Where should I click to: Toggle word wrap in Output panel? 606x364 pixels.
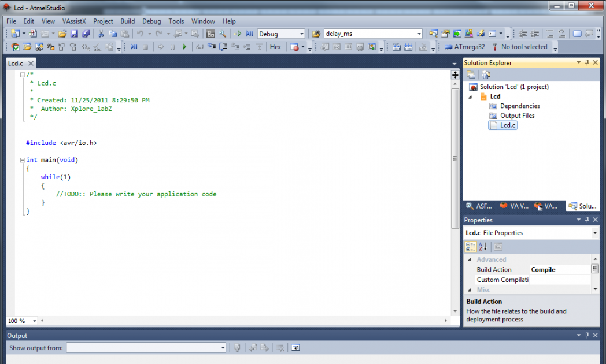click(x=295, y=348)
